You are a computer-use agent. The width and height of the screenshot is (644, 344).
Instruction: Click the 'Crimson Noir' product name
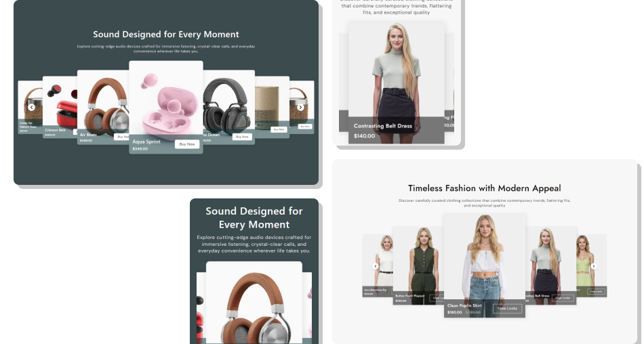point(56,130)
